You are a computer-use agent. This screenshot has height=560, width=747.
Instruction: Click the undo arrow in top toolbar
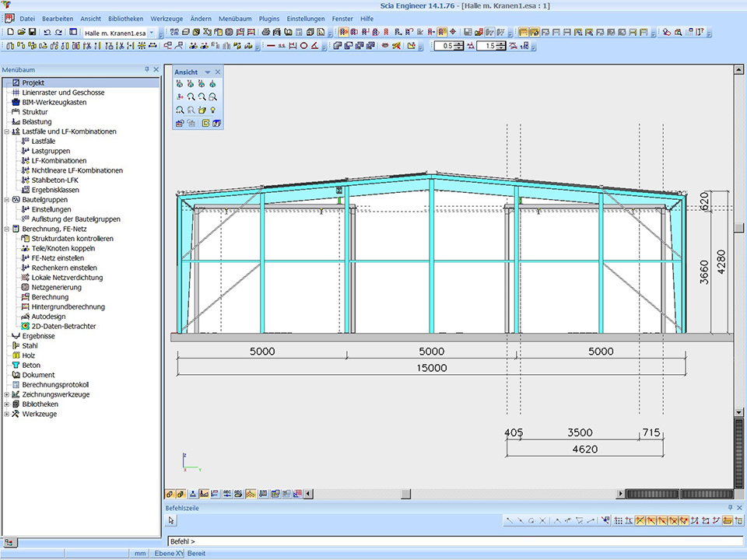tap(47, 32)
